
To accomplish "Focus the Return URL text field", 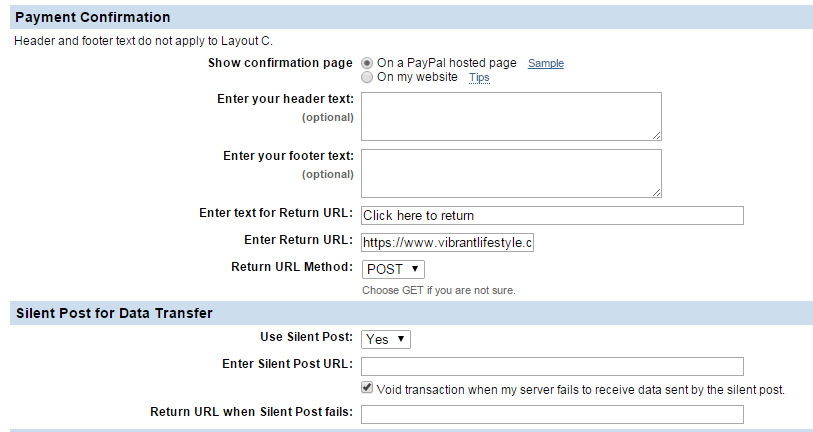I will (552, 215).
